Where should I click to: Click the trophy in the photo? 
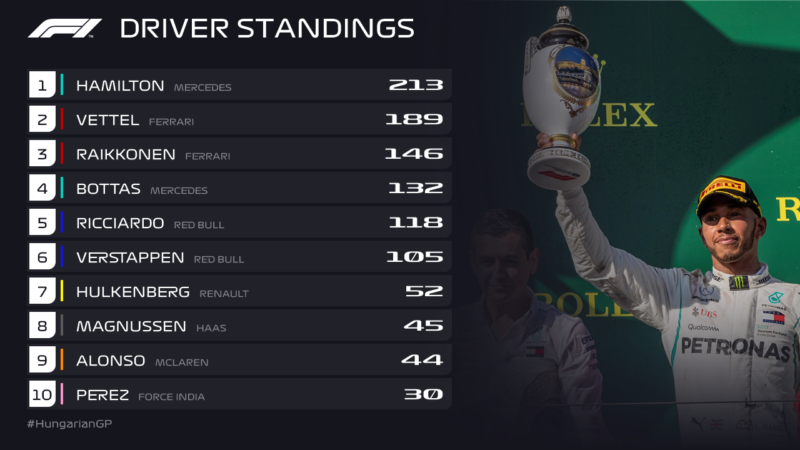(560, 99)
